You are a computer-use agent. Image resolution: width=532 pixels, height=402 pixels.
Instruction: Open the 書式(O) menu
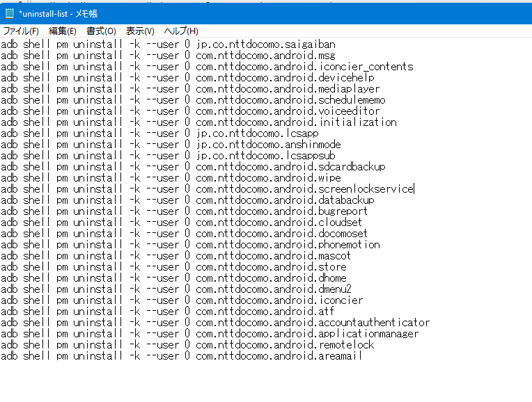pyautogui.click(x=101, y=31)
